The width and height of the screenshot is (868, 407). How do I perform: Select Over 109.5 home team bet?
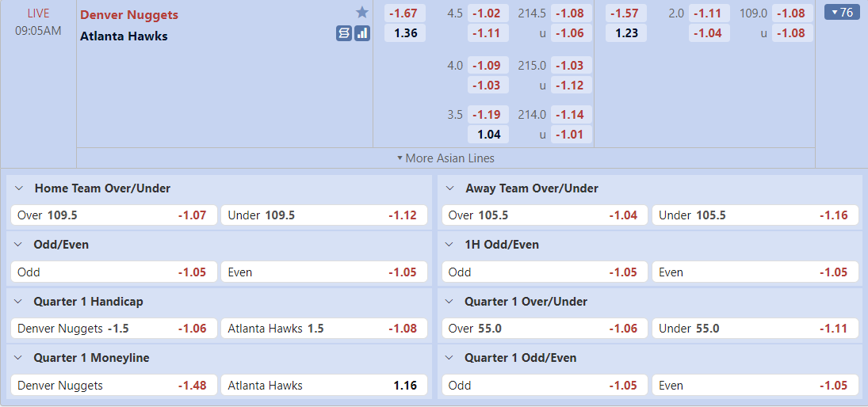point(114,215)
